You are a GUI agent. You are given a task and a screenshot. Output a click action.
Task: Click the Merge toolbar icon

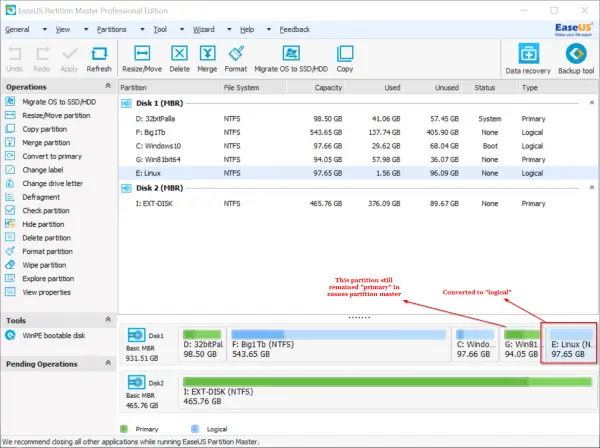pyautogui.click(x=207, y=54)
